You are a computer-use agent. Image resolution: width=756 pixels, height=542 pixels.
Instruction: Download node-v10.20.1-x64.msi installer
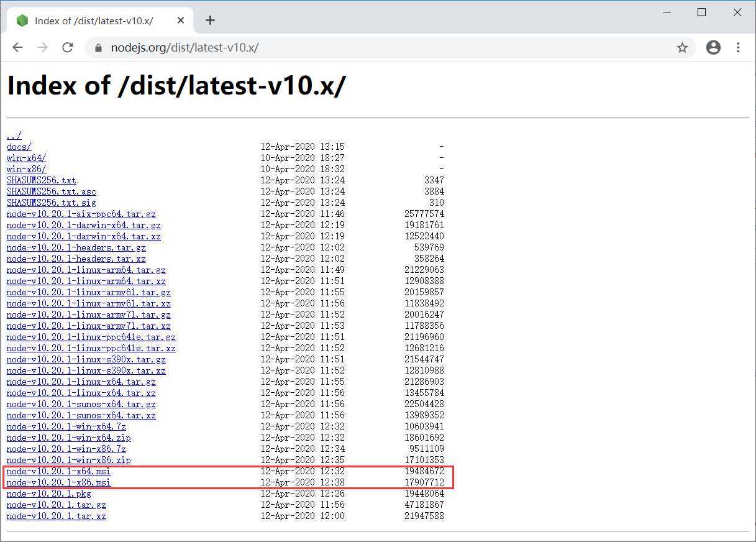[x=59, y=471]
